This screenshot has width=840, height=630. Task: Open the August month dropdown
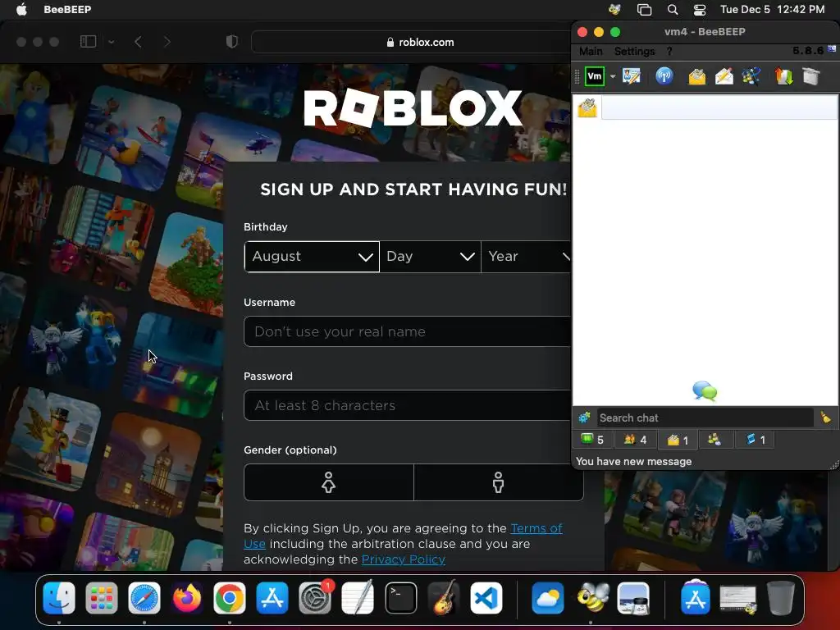(312, 257)
